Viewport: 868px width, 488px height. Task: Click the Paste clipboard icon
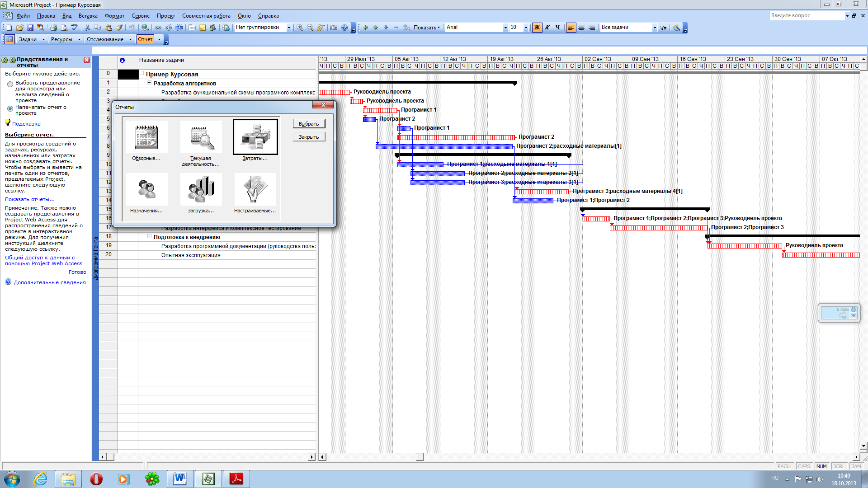[108, 28]
